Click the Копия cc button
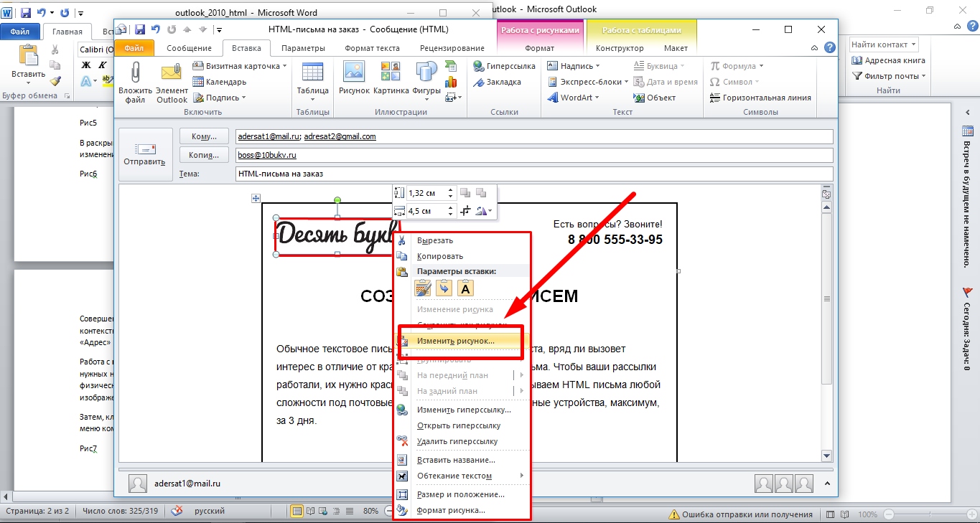 (x=204, y=155)
